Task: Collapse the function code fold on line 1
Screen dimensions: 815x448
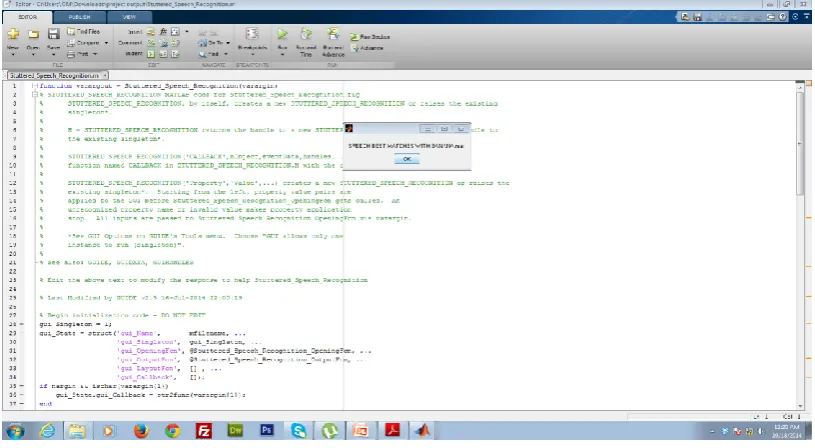Action: pos(35,86)
